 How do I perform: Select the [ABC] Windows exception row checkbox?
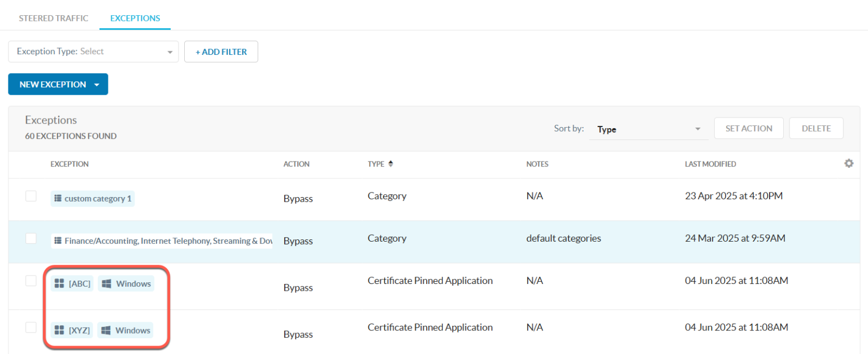(31, 280)
